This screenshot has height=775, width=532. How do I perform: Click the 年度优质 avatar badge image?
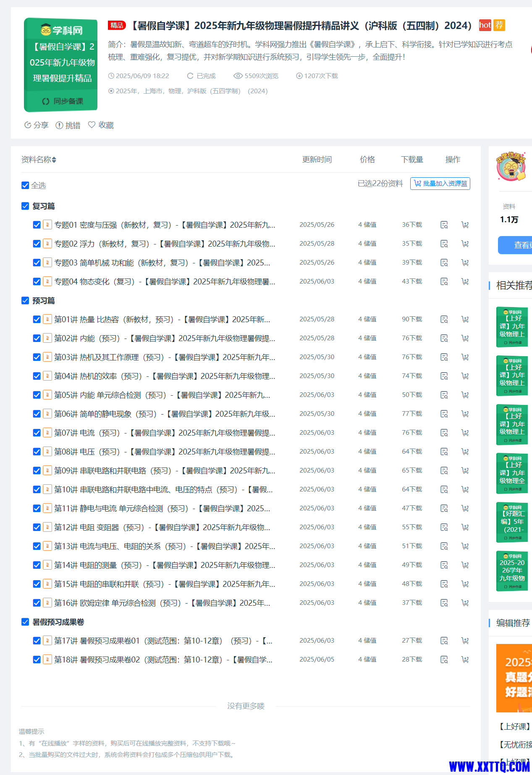point(511,166)
